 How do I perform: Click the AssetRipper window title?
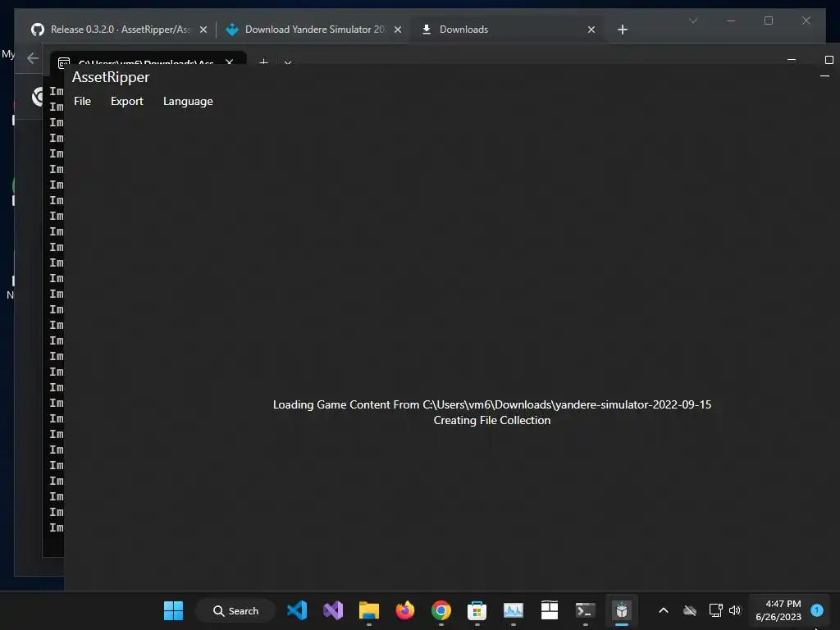(x=111, y=77)
